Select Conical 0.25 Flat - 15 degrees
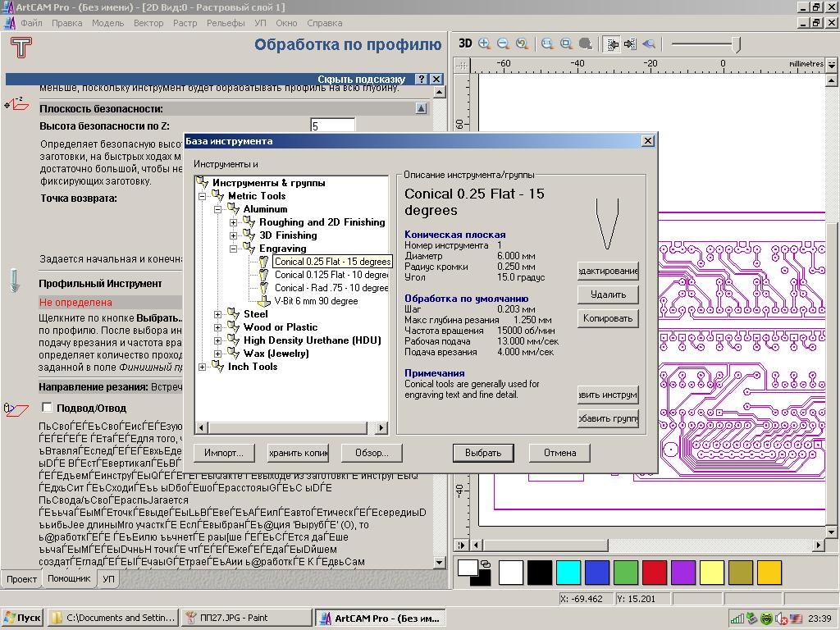 [x=333, y=262]
